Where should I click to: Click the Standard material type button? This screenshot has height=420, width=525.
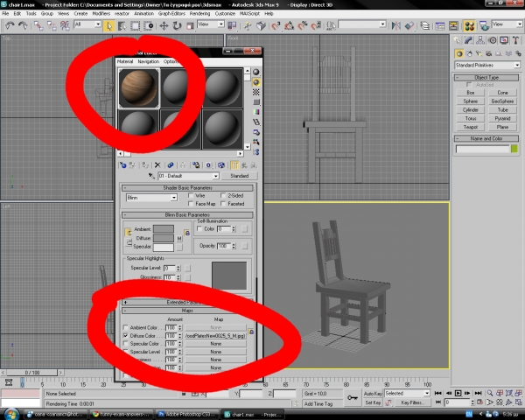[239, 176]
